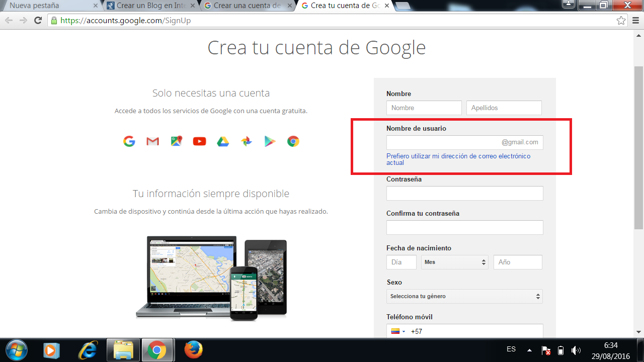Open a new tab button
644x362 pixels.
[x=404, y=6]
